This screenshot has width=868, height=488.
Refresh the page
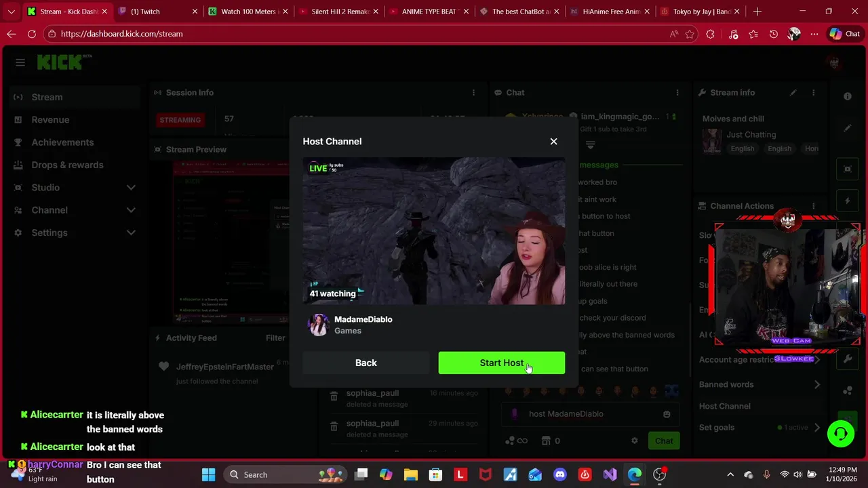(x=32, y=34)
